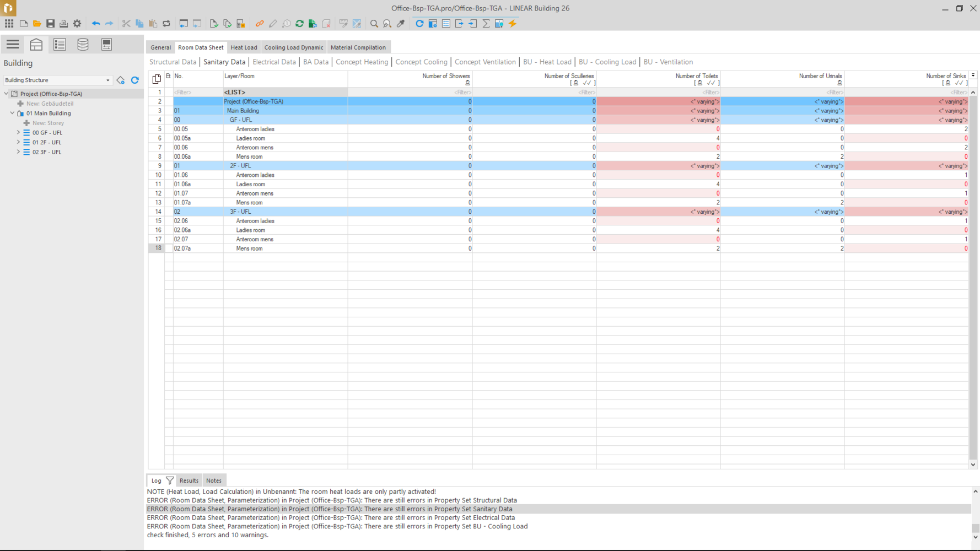This screenshot has height=551, width=980.
Task: Open the Electrical Data property set
Action: coord(274,62)
